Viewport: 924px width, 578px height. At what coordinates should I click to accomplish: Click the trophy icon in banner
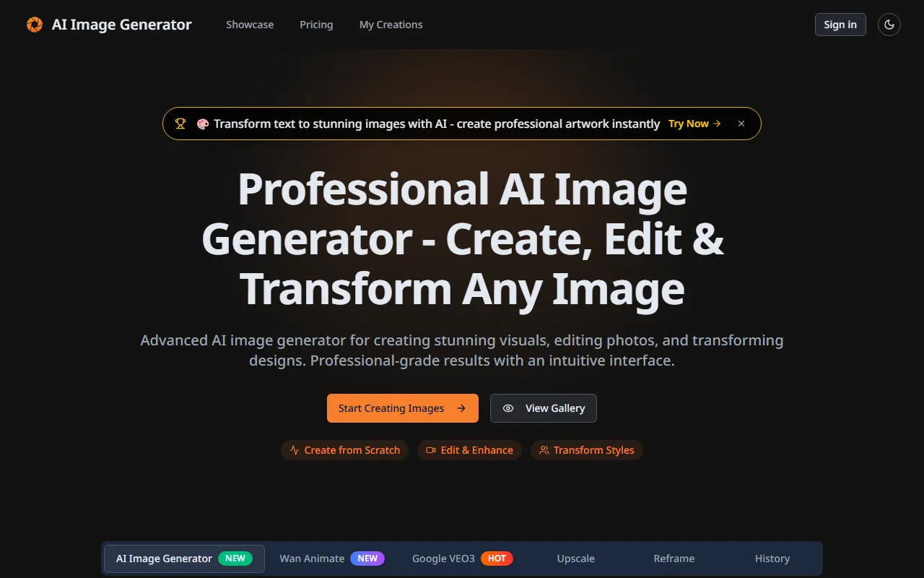180,124
